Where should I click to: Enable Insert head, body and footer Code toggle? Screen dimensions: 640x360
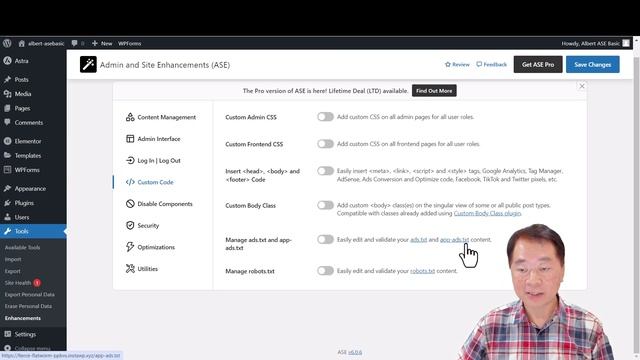325,171
